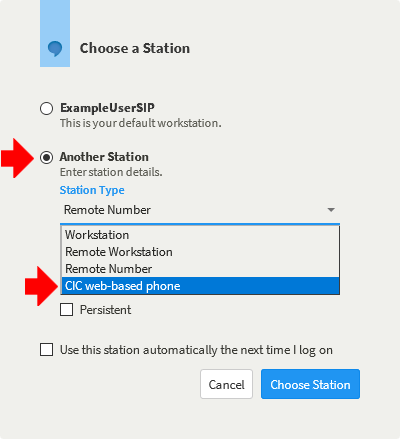Click the Choose Station button
The width and height of the screenshot is (400, 439).
point(310,384)
